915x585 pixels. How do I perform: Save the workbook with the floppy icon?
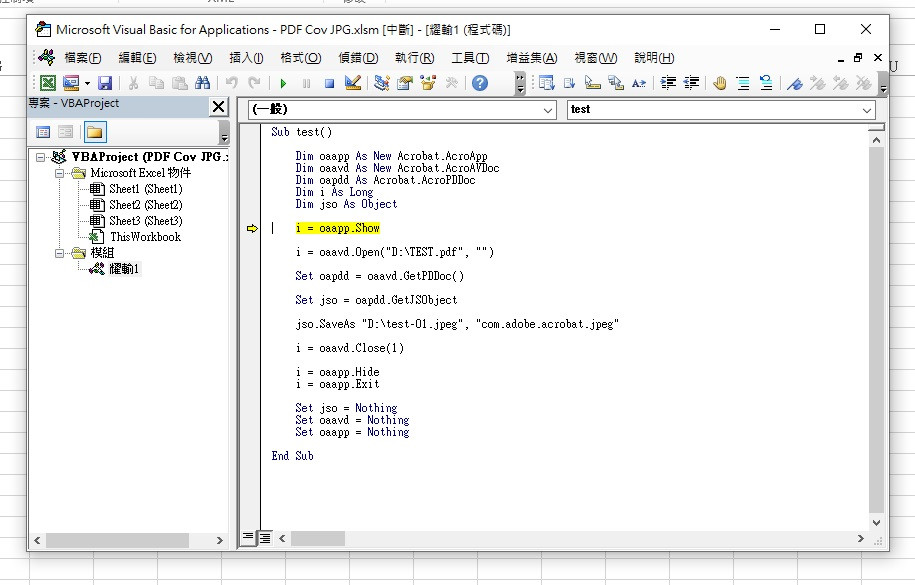tap(105, 83)
